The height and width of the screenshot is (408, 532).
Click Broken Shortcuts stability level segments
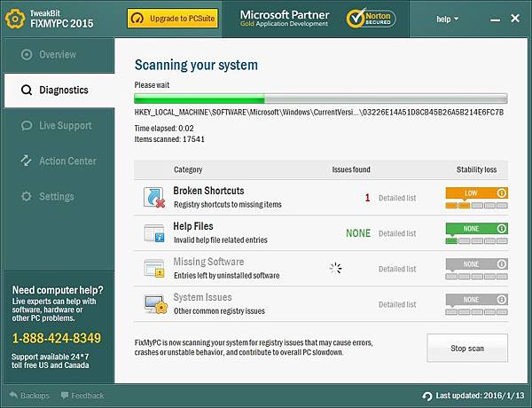tap(477, 206)
